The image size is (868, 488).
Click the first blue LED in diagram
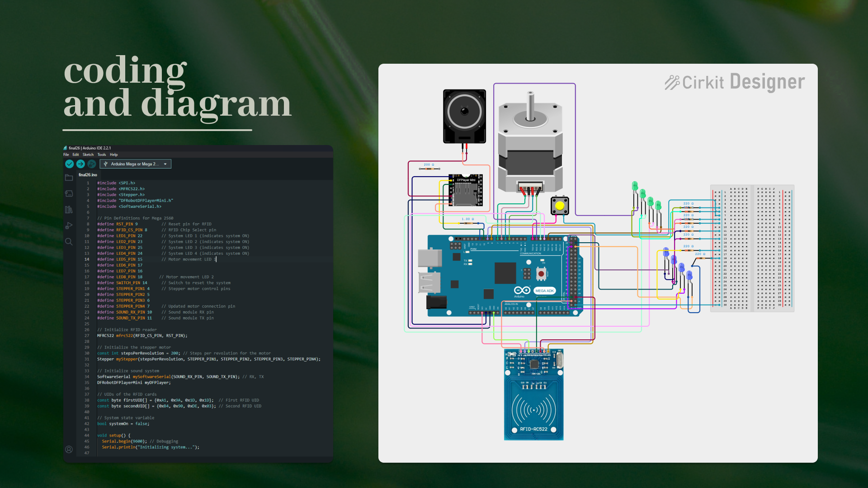coord(666,252)
